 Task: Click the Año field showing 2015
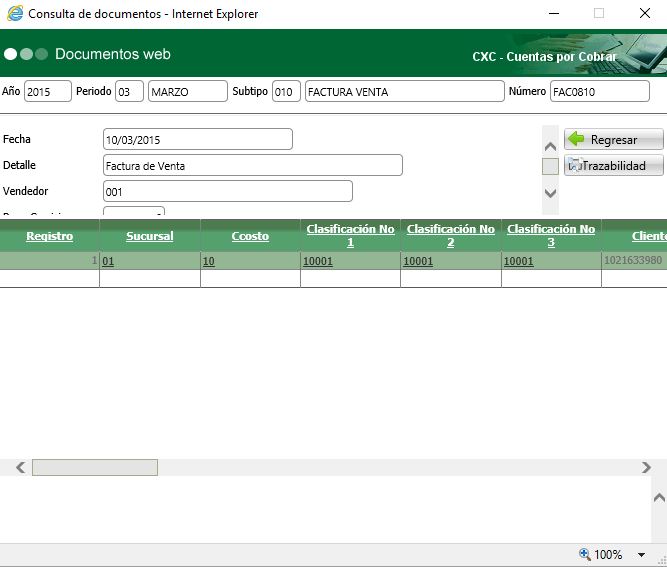pos(48,91)
